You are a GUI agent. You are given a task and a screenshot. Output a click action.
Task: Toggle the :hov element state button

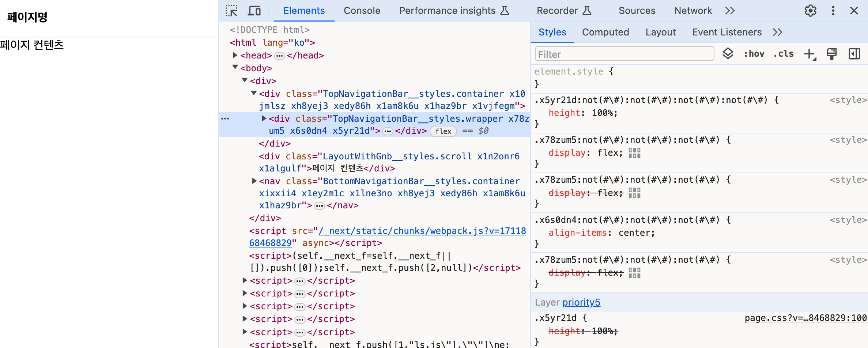754,54
